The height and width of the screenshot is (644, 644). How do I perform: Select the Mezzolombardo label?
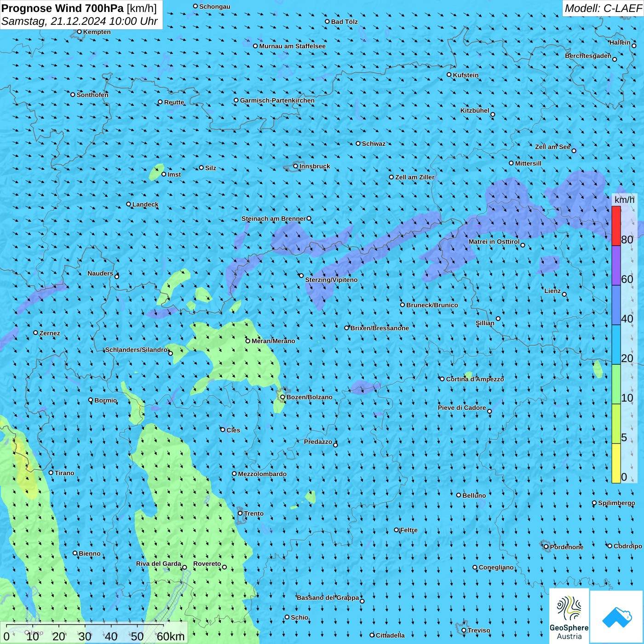pyautogui.click(x=262, y=474)
